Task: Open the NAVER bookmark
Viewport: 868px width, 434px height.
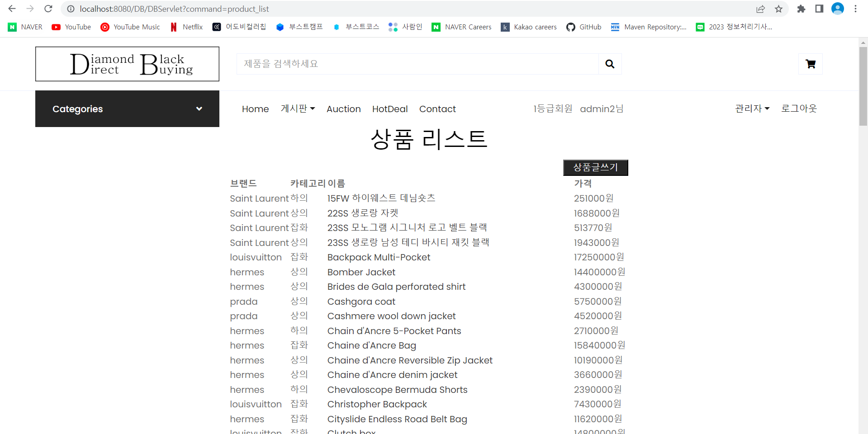Action: pyautogui.click(x=25, y=27)
